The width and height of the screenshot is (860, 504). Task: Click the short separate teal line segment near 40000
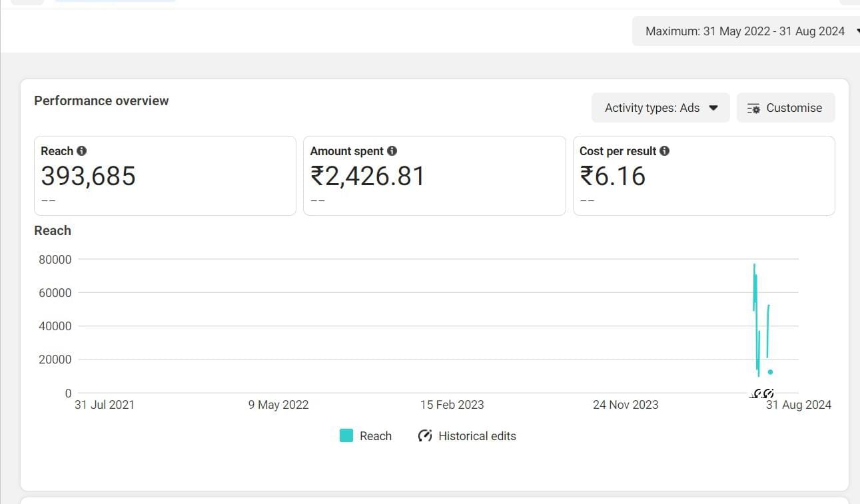[x=768, y=331]
